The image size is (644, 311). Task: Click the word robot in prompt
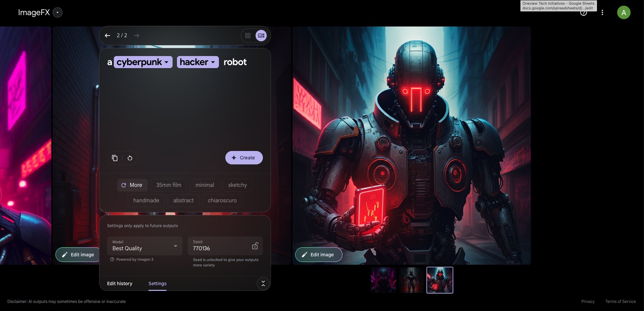point(235,62)
